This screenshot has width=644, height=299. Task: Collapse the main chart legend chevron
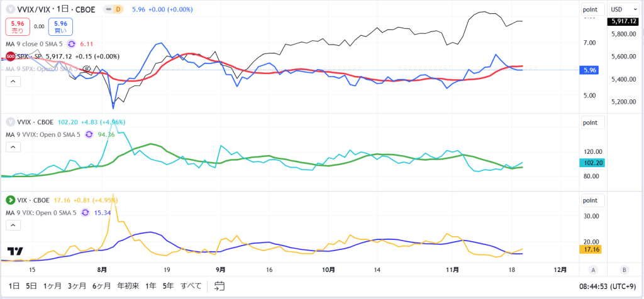click(x=13, y=82)
